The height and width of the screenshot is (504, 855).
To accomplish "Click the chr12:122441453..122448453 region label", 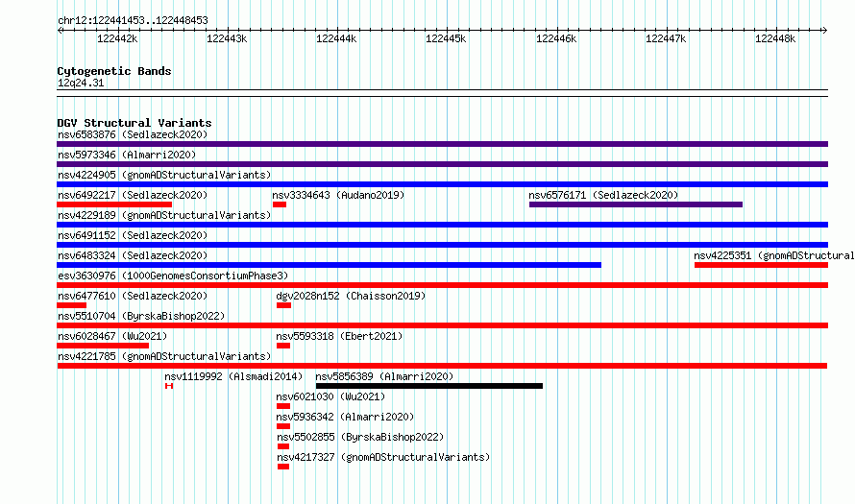I will click(x=133, y=20).
